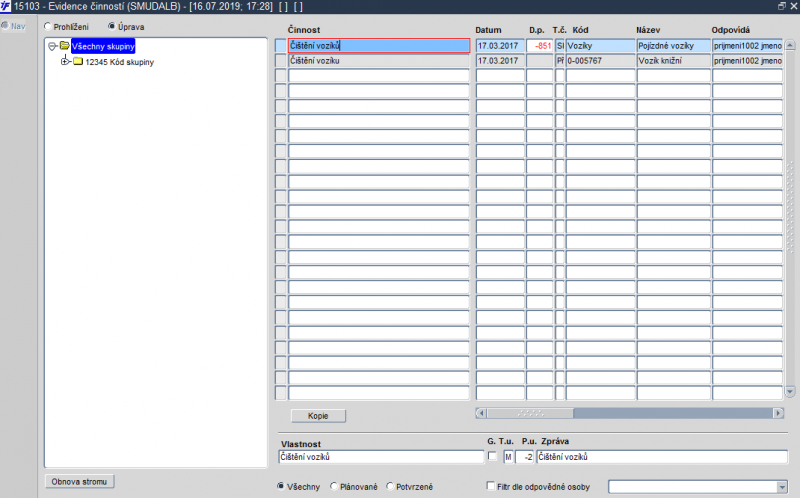Click the Všechny skupiny folder icon
Screen dimensions: 800x498
click(x=64, y=46)
